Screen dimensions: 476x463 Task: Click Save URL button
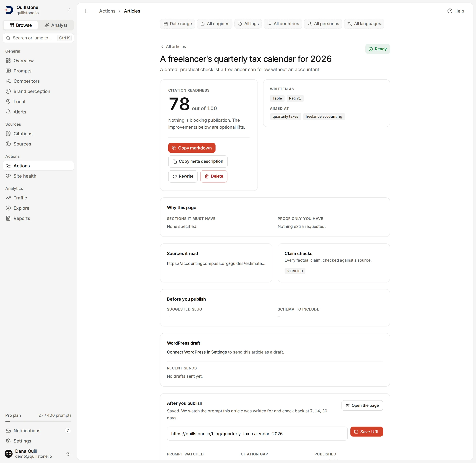(367, 432)
